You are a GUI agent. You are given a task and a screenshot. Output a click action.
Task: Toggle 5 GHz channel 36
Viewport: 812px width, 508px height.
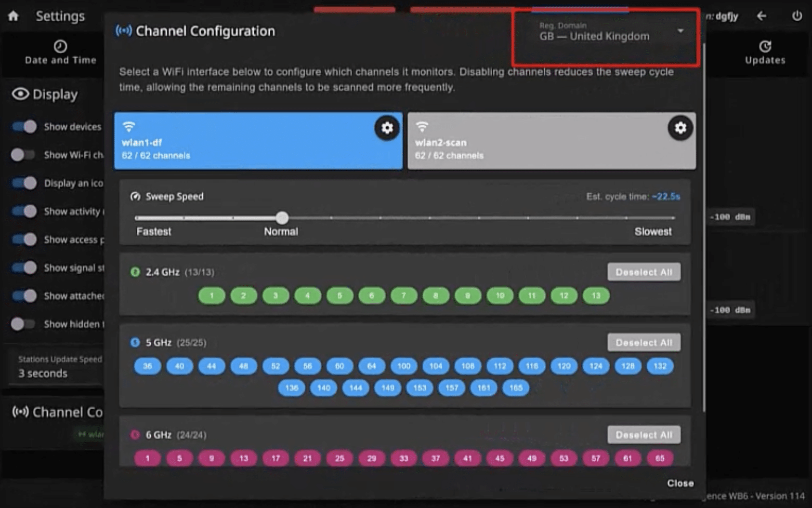[x=147, y=366]
